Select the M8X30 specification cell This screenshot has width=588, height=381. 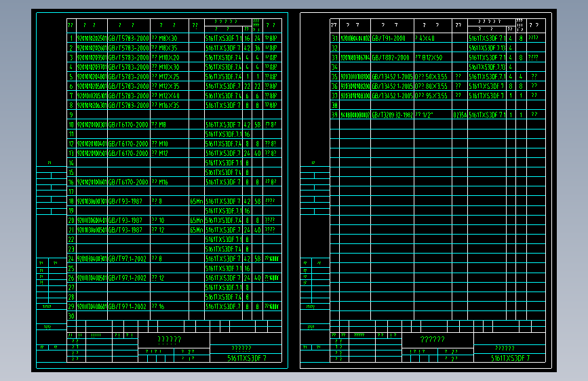coord(170,38)
